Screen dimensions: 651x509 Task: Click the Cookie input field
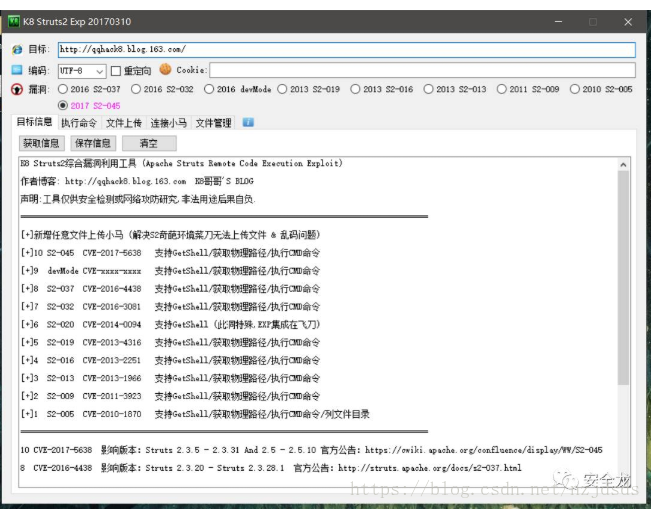pos(422,70)
